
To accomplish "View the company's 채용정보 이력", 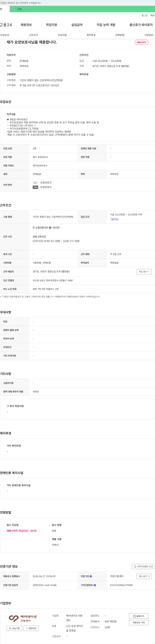I will (139, 623).
